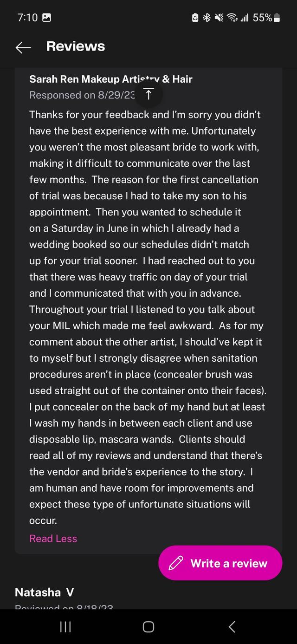Viewport: 297px width, 644px height.
Task: Tap the Bluetooth status bar icon
Action: pyautogui.click(x=207, y=18)
